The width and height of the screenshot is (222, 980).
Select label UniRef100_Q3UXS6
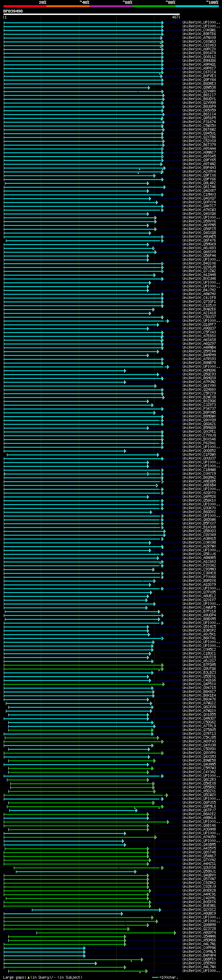click(199, 867)
